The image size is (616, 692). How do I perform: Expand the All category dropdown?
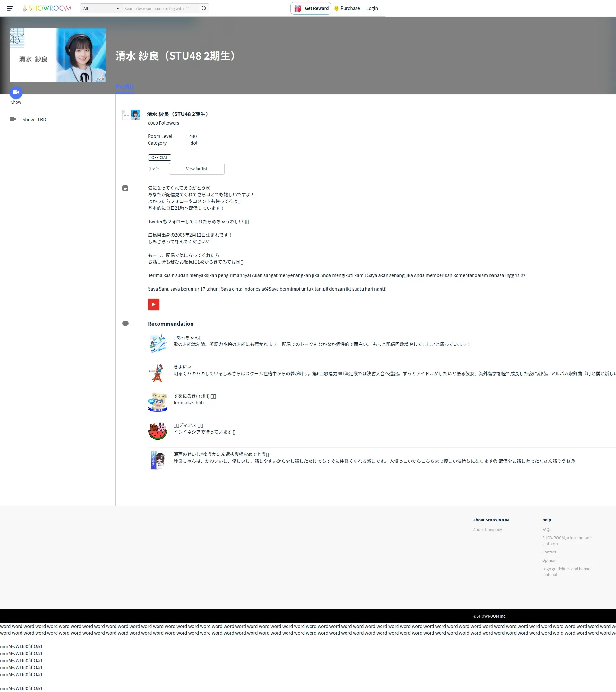[101, 8]
